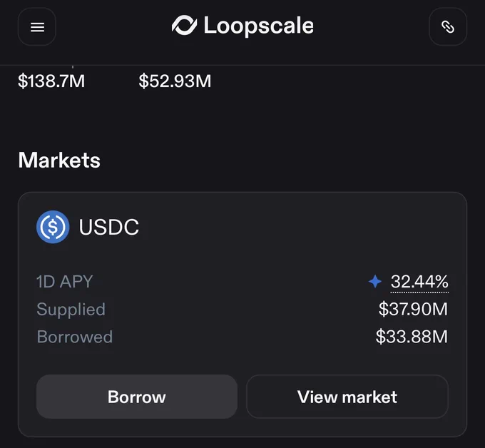This screenshot has width=485, height=448.
Task: Click the header bar beside the logo
Action: [x=371, y=27]
